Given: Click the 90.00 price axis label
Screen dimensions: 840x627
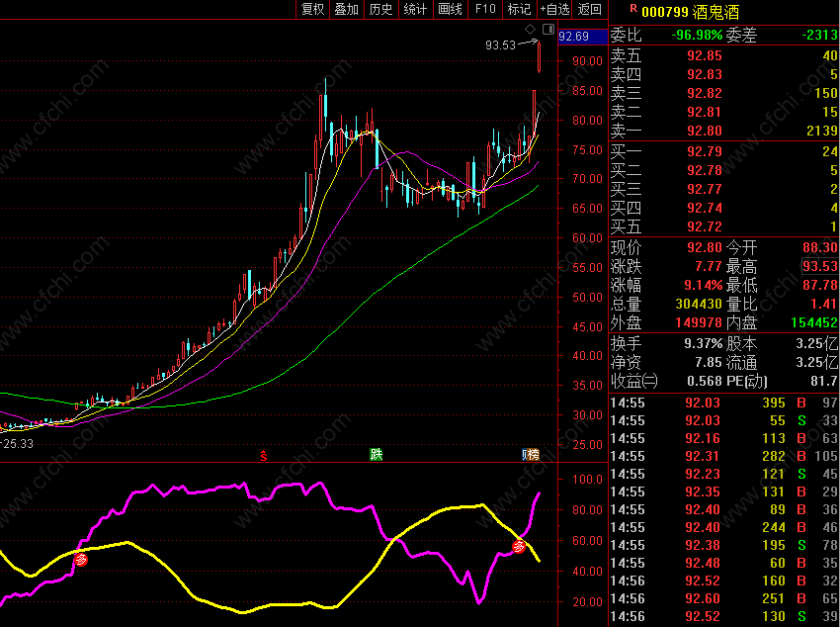Looking at the screenshot, I should point(587,61).
